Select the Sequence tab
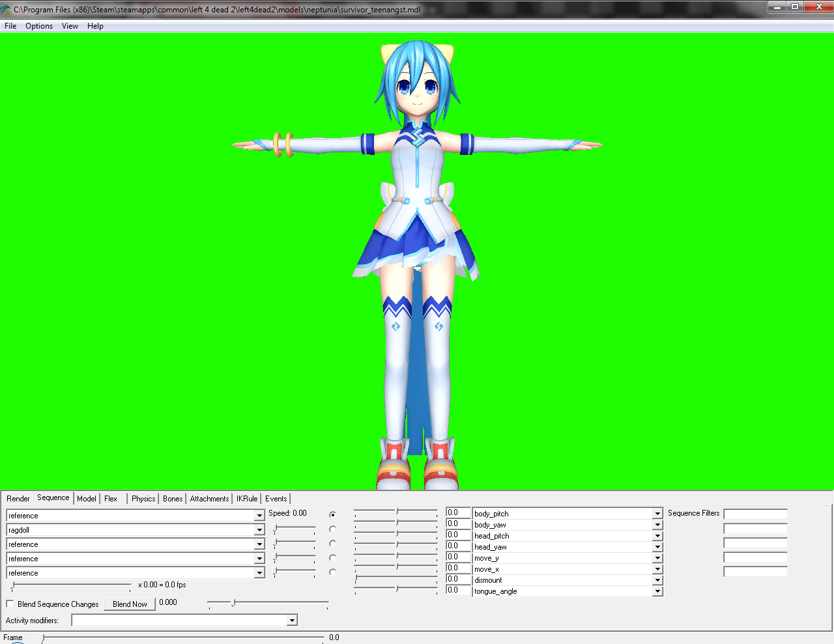The image size is (834, 644). [53, 497]
